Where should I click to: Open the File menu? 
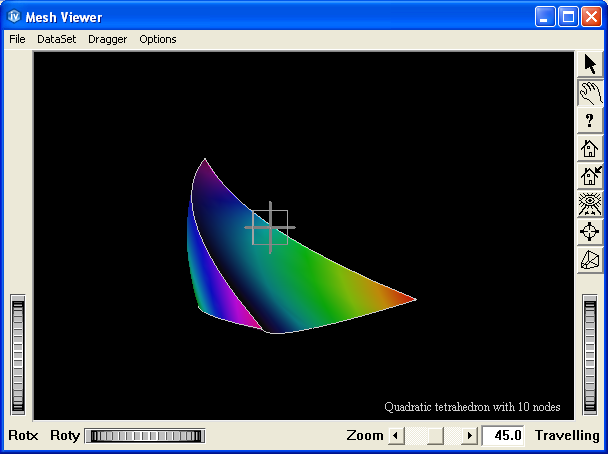[17, 39]
